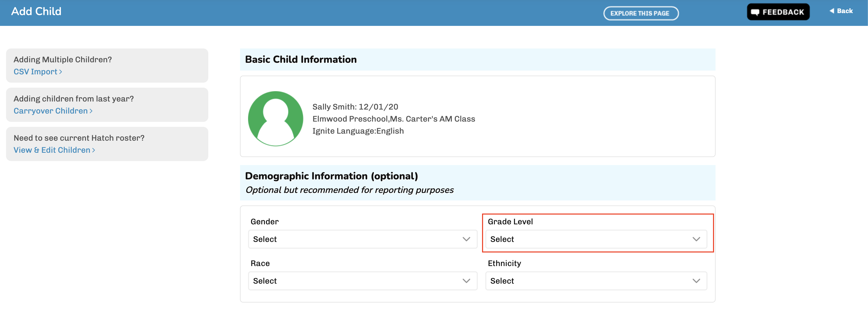The width and height of the screenshot is (868, 309).
Task: Click the chevron next to View & Edit Children
Action: [94, 150]
